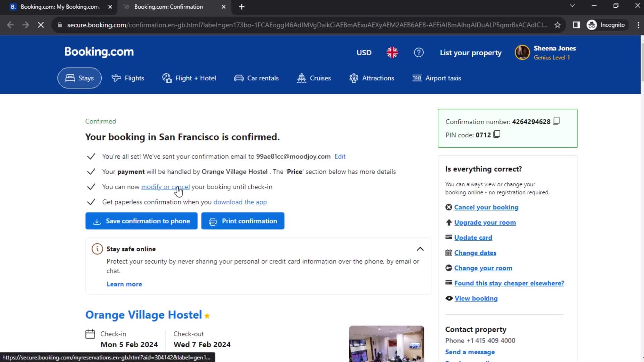This screenshot has height=362, width=644.
Task: Click the Cancel your booking link
Action: pos(486,207)
